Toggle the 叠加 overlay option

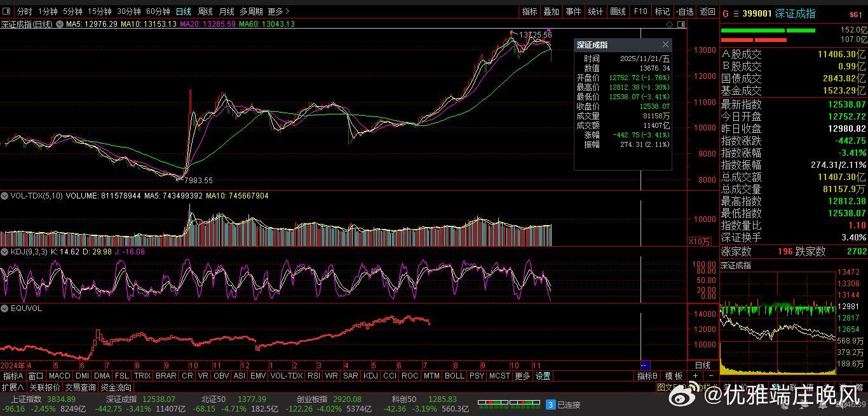coord(552,11)
